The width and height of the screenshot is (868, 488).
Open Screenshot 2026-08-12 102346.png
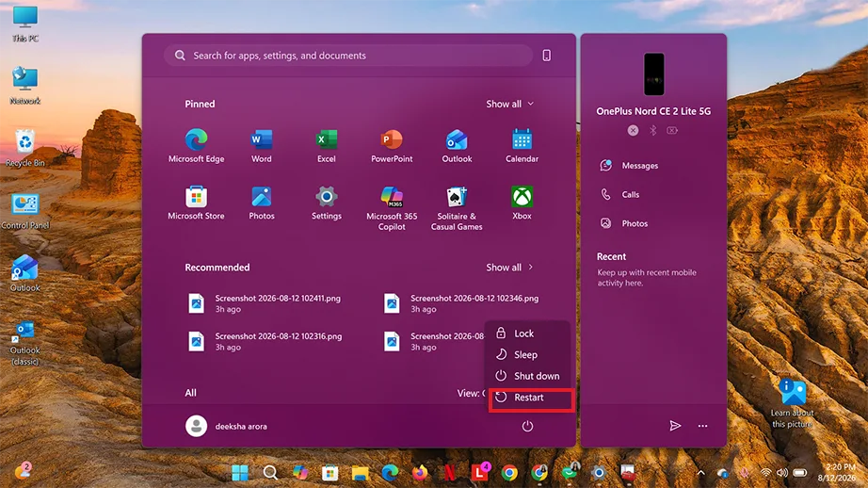(x=461, y=303)
